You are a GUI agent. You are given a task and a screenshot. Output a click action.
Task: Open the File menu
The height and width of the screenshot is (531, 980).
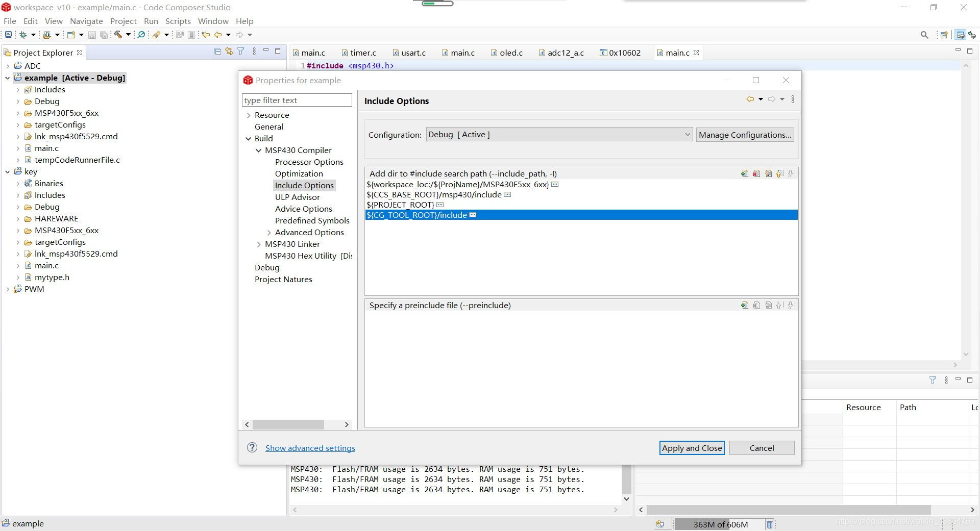[x=10, y=21]
